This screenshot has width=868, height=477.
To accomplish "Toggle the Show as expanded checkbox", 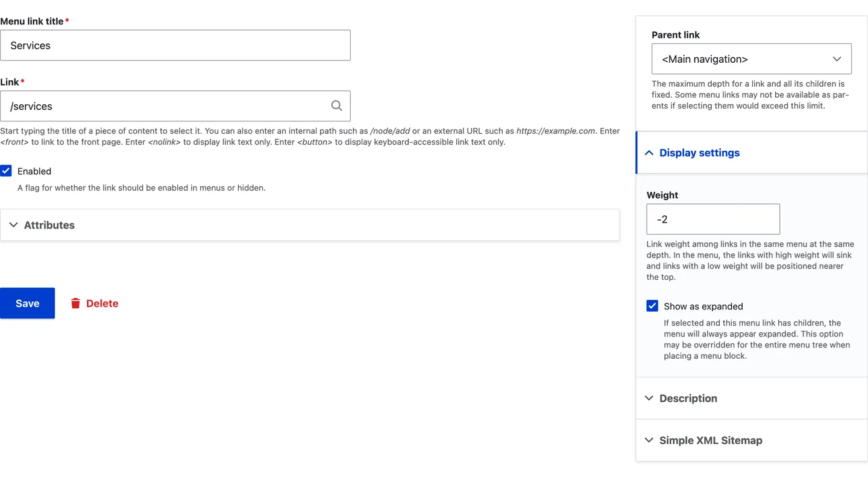I will coord(652,306).
